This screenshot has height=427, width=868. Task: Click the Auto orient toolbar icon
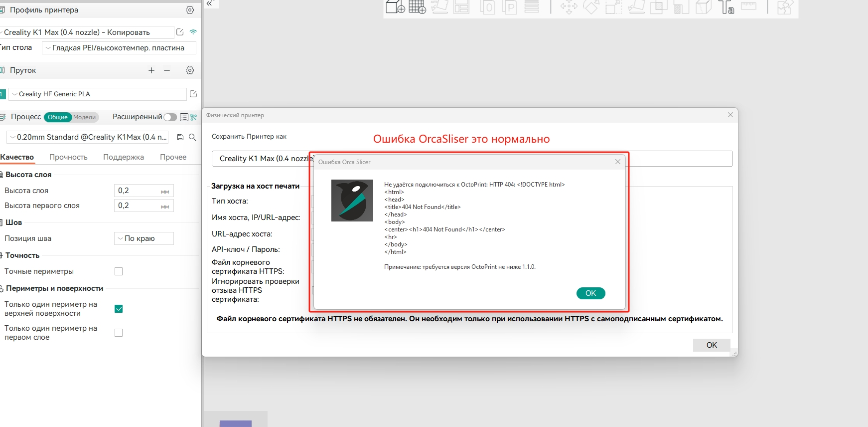point(439,6)
